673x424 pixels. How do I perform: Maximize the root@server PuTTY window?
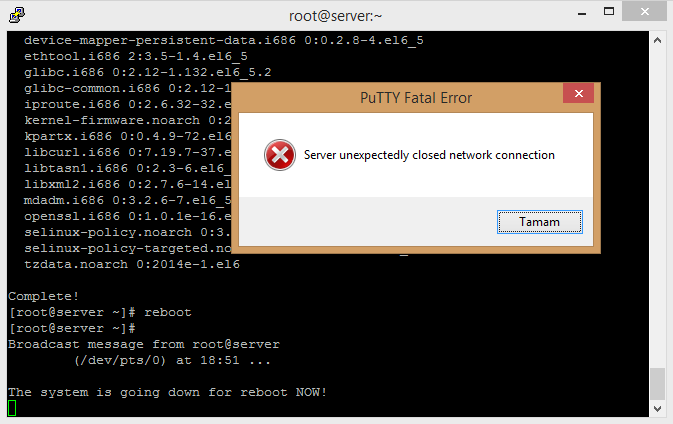pos(609,12)
